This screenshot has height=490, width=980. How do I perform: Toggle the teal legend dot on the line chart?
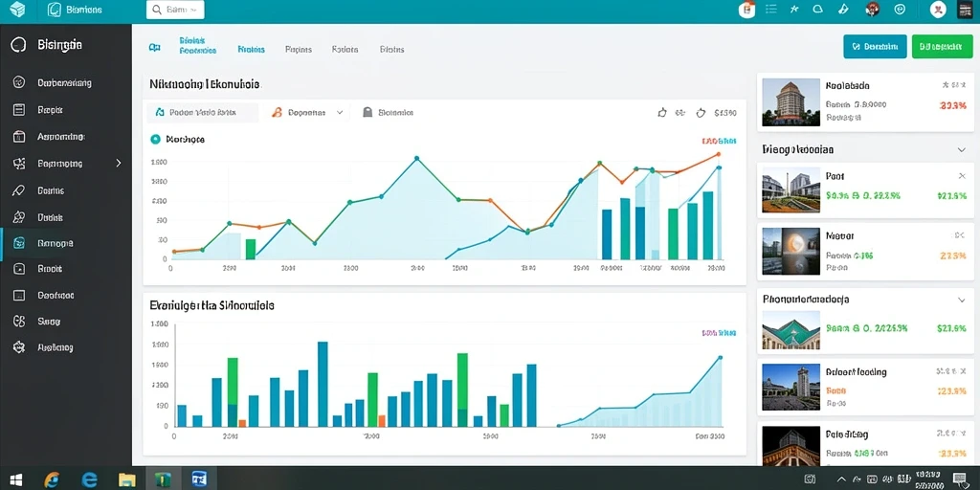[156, 140]
